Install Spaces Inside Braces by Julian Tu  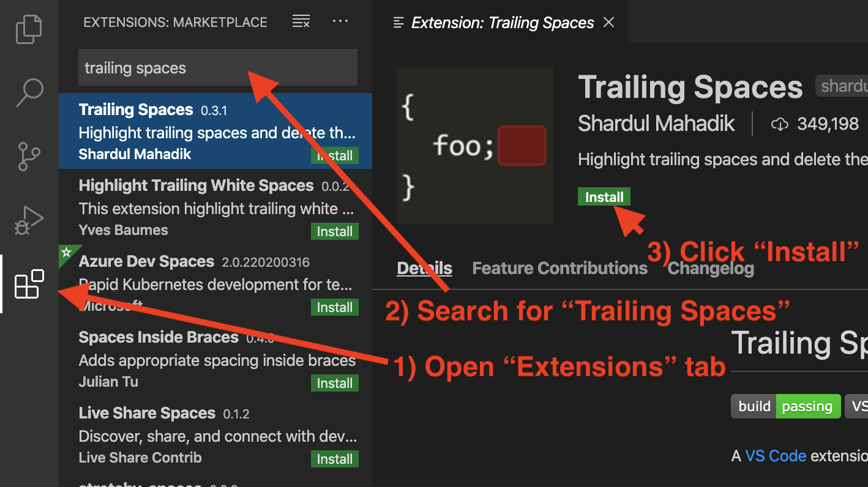click(334, 383)
